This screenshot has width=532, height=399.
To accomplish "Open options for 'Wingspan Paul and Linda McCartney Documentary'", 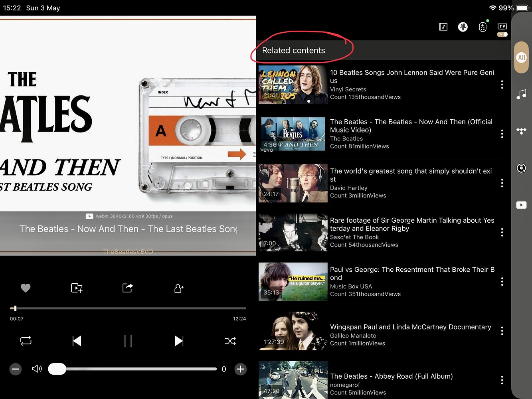I will pyautogui.click(x=502, y=331).
